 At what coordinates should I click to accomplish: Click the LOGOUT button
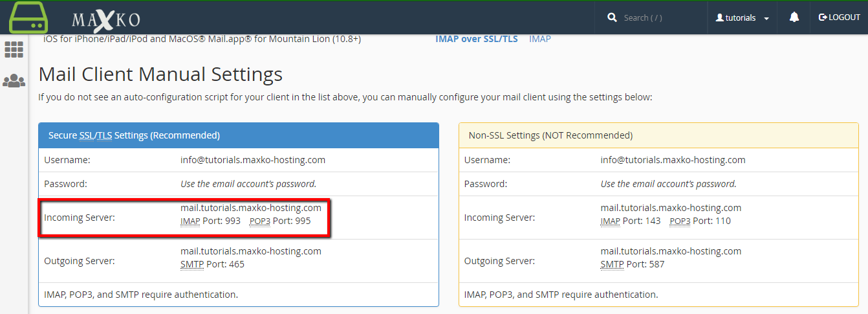point(840,17)
